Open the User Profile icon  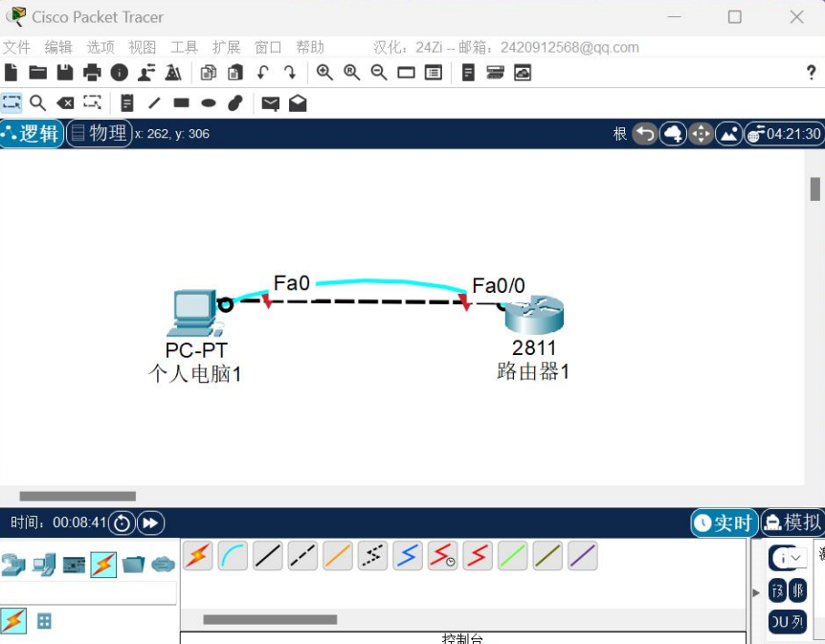pos(146,73)
